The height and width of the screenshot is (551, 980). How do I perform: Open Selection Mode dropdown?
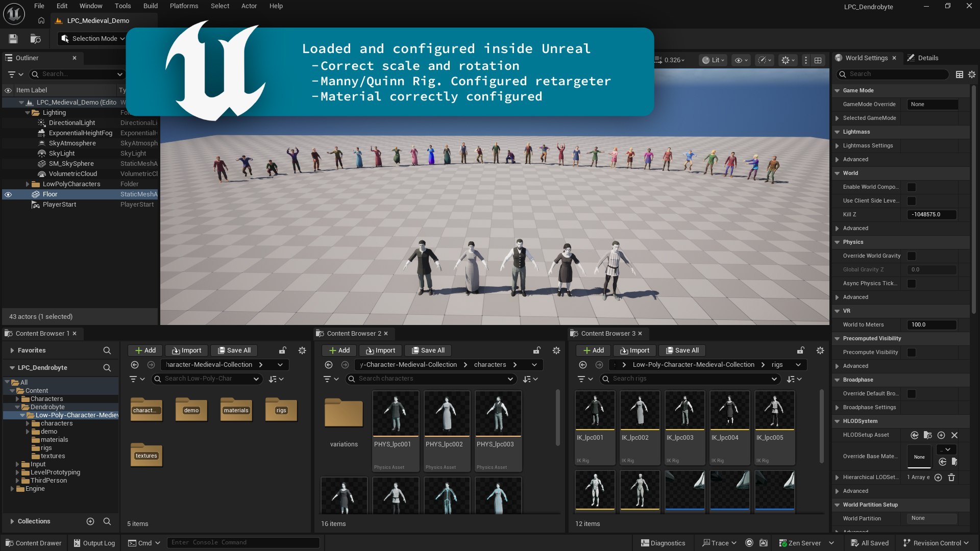point(93,39)
